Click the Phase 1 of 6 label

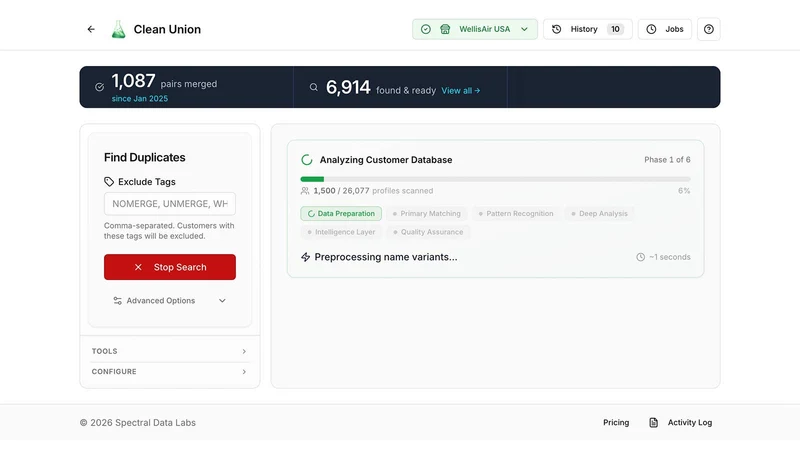click(x=667, y=160)
